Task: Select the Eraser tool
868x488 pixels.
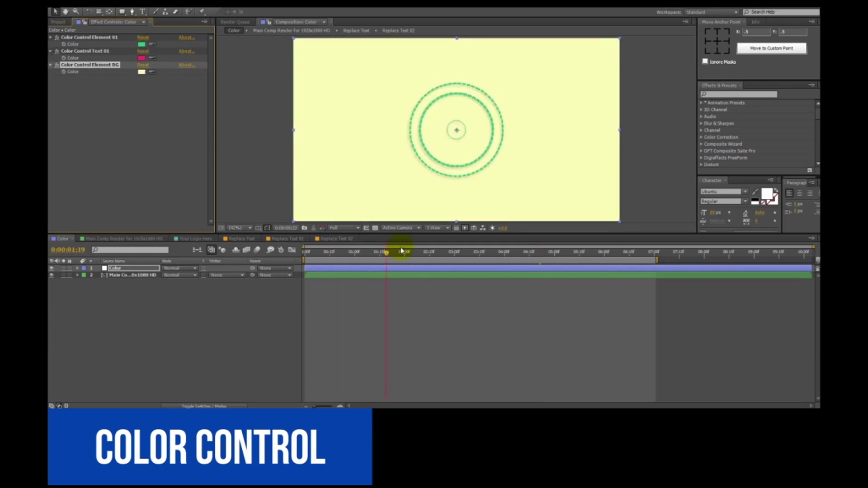Action: (175, 11)
